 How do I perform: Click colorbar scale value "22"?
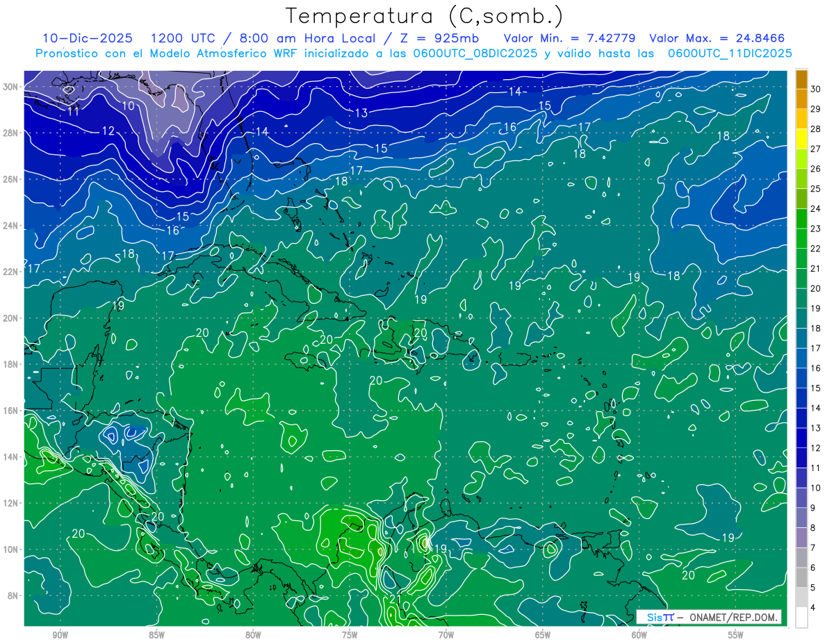tap(816, 249)
